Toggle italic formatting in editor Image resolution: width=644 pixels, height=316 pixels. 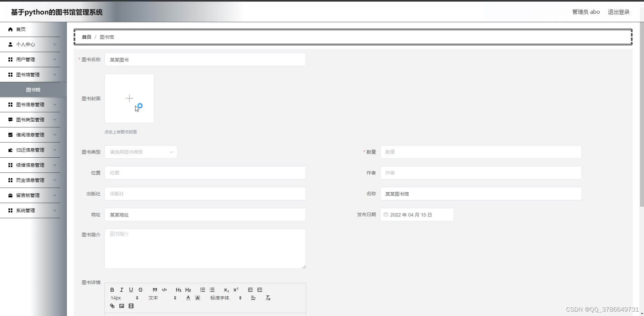122,290
